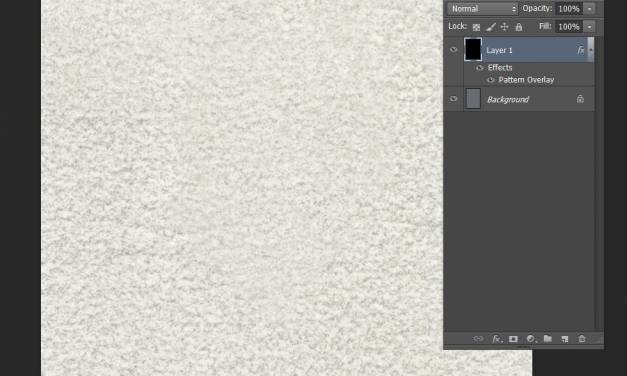Toggle Effects visibility eye
The image size is (627, 376).
479,68
